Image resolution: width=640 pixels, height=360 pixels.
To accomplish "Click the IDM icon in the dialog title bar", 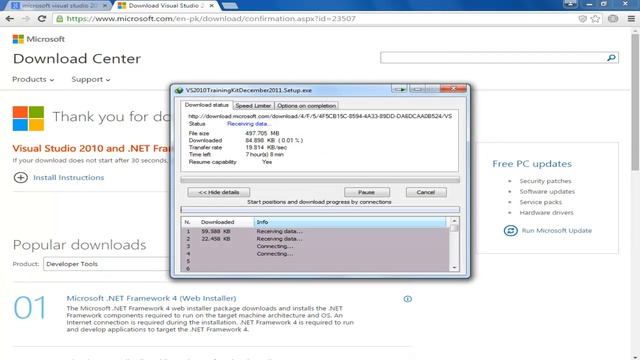I will (179, 90).
